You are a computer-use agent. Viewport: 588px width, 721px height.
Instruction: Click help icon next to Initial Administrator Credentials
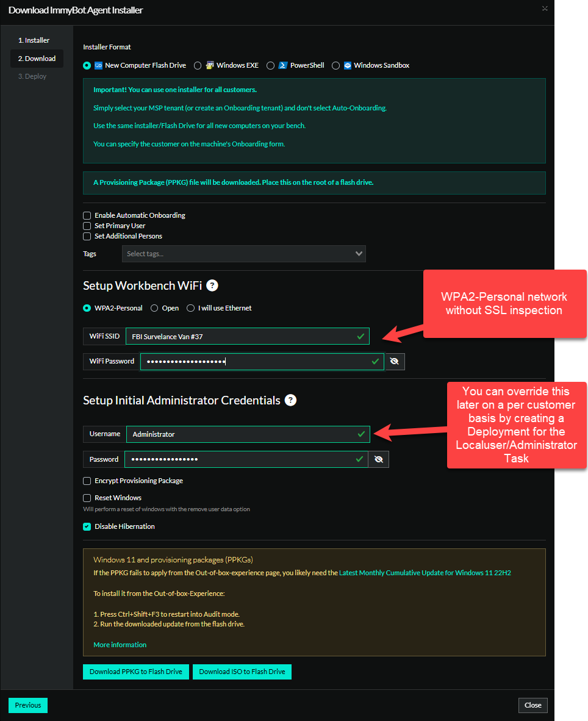pyautogui.click(x=291, y=400)
